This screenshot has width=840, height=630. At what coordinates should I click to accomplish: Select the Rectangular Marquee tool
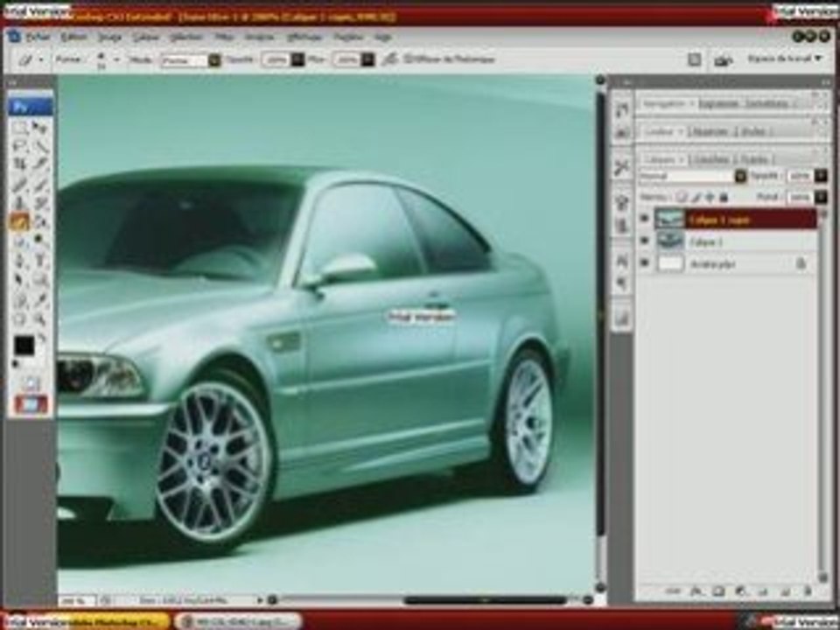(x=20, y=128)
